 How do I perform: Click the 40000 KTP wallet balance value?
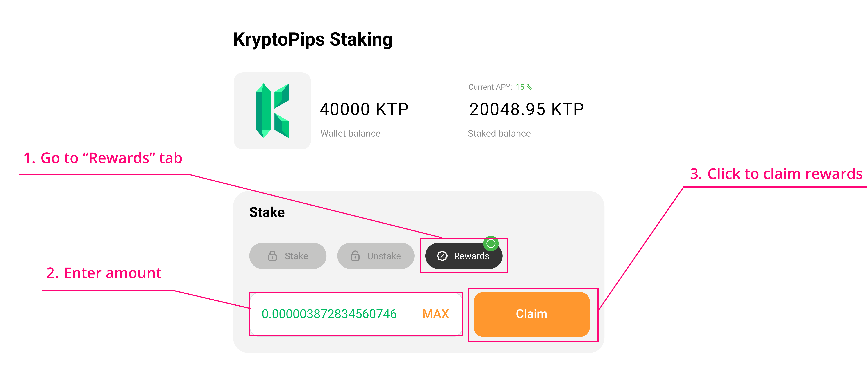click(x=364, y=109)
